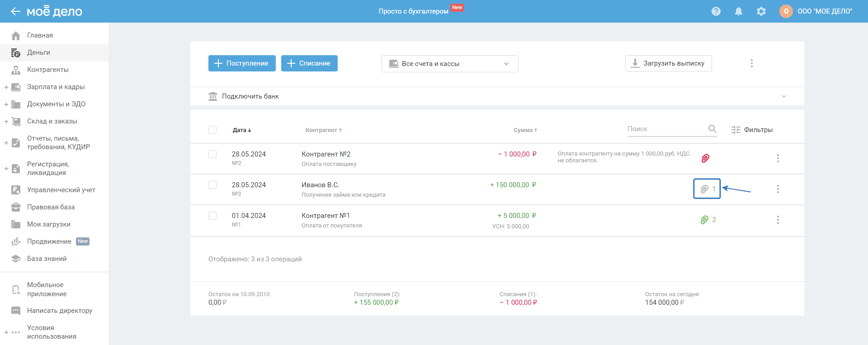Open the Все счета и кассы dropdown
The image size is (868, 345).
click(450, 64)
